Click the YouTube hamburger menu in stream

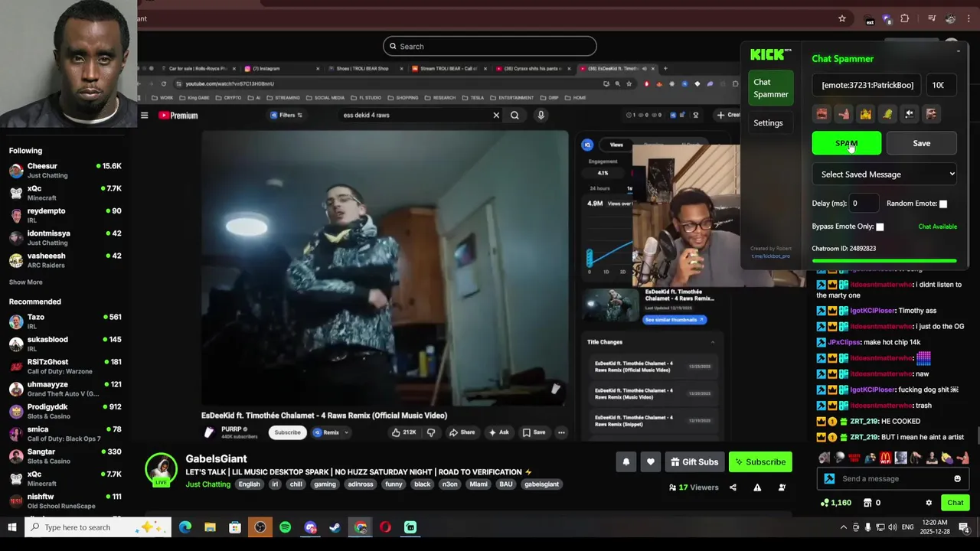point(144,116)
